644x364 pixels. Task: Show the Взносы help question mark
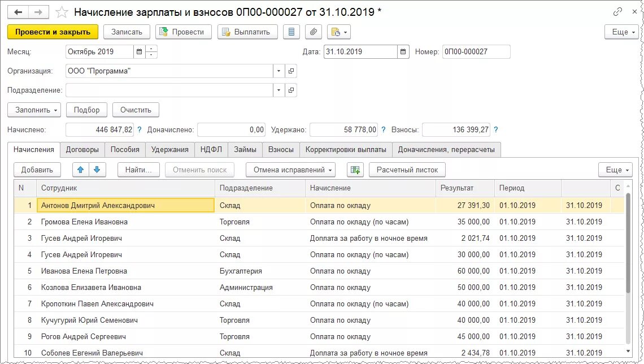496,130
